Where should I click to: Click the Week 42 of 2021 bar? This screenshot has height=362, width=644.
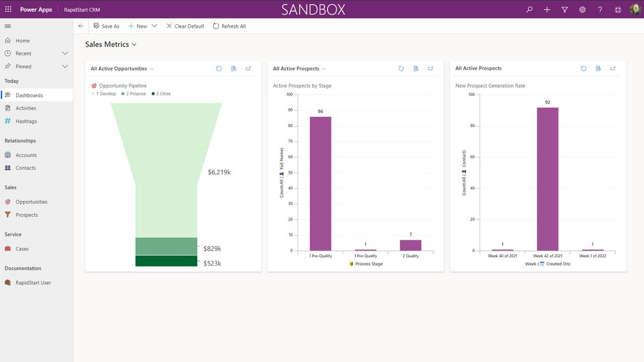pyautogui.click(x=547, y=179)
